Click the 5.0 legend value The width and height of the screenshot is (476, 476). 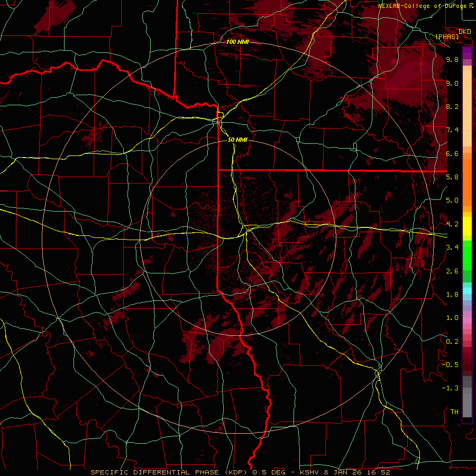tap(452, 200)
